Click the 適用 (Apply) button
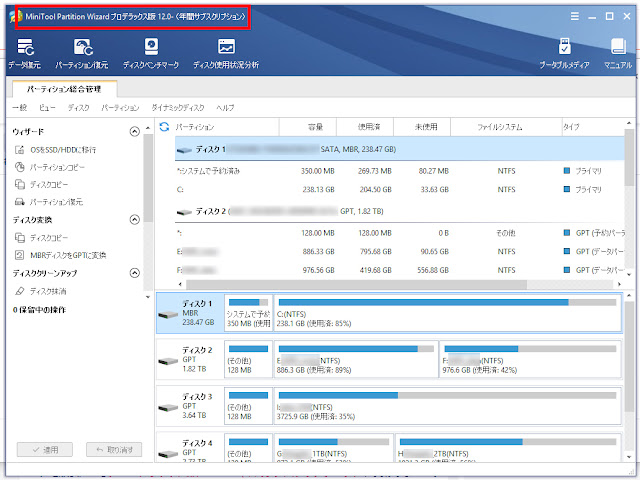Screen dimensions: 640x480 pyautogui.click(x=45, y=450)
